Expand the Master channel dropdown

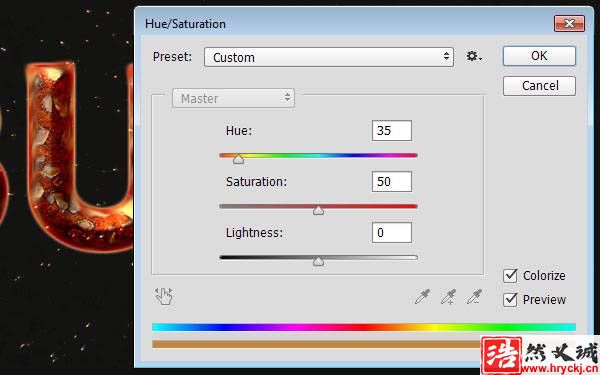pyautogui.click(x=233, y=98)
